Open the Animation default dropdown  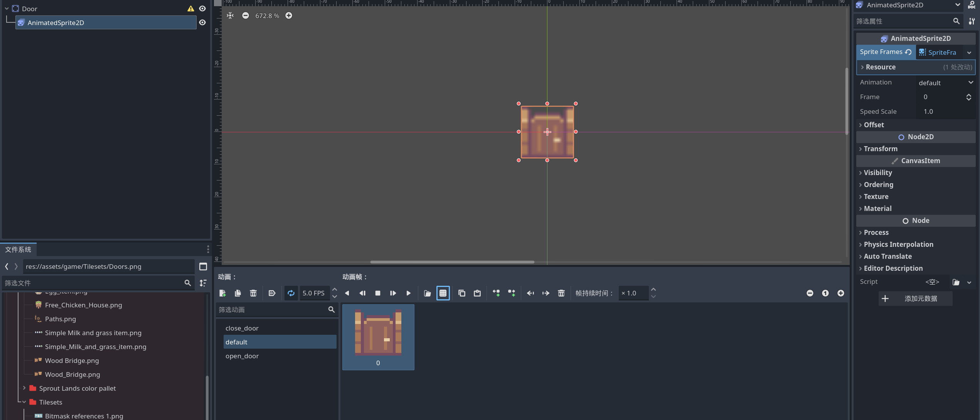click(945, 83)
